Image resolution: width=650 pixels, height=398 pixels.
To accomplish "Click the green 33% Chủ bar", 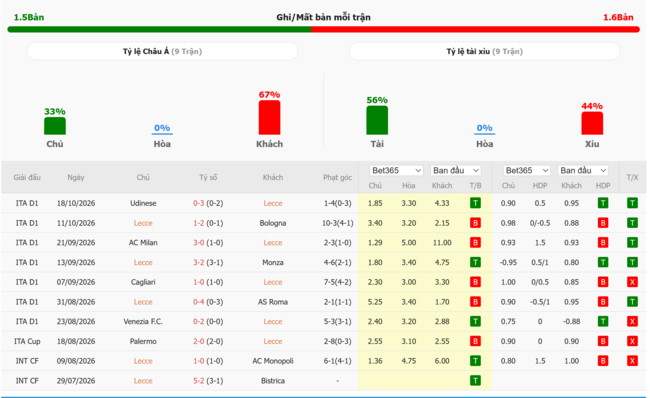I will click(55, 126).
